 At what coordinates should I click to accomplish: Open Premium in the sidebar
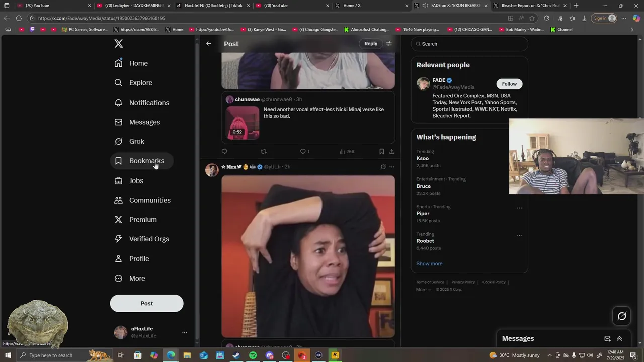tap(136, 220)
